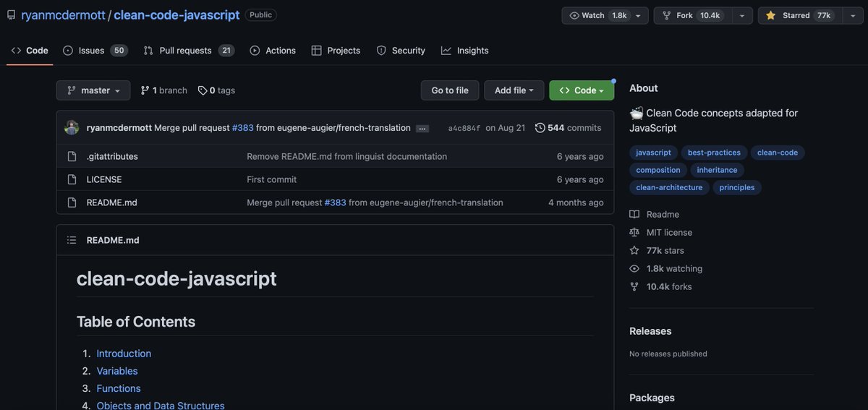This screenshot has width=868, height=410.
Task: Open #383 link in the README.md row
Action: (x=336, y=202)
